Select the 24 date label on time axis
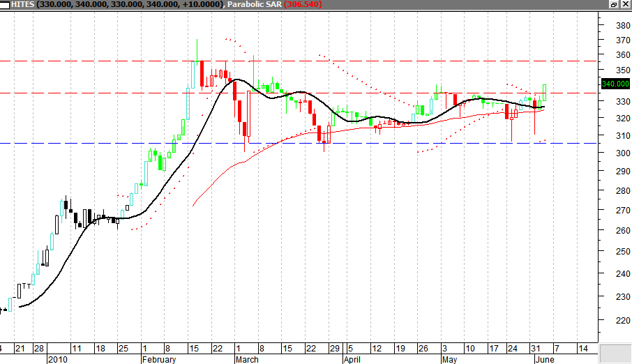 [513, 349]
